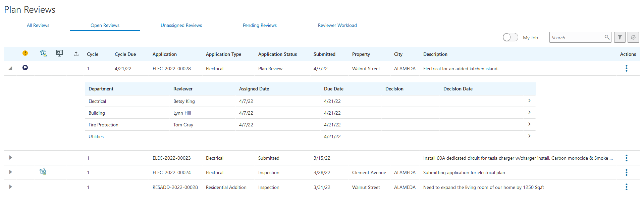The height and width of the screenshot is (198, 644).
Task: Expand the ELEC-2022-00024 row
Action: 10,172
